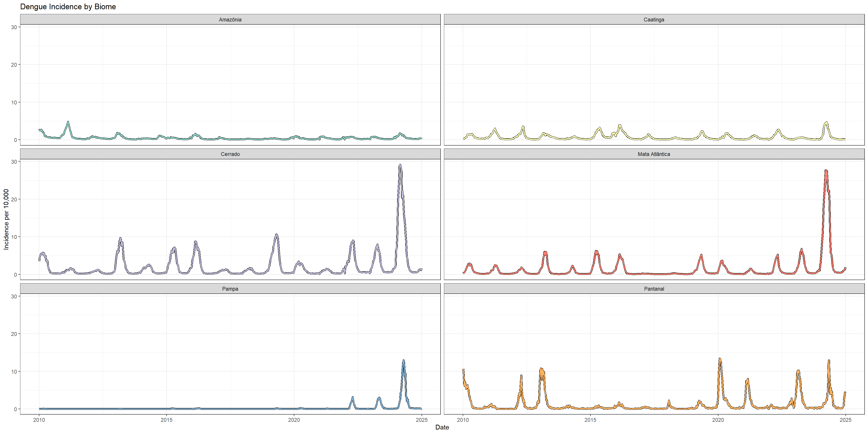The image size is (868, 434).
Task: Click the Caatinga facet header strip
Action: point(654,19)
